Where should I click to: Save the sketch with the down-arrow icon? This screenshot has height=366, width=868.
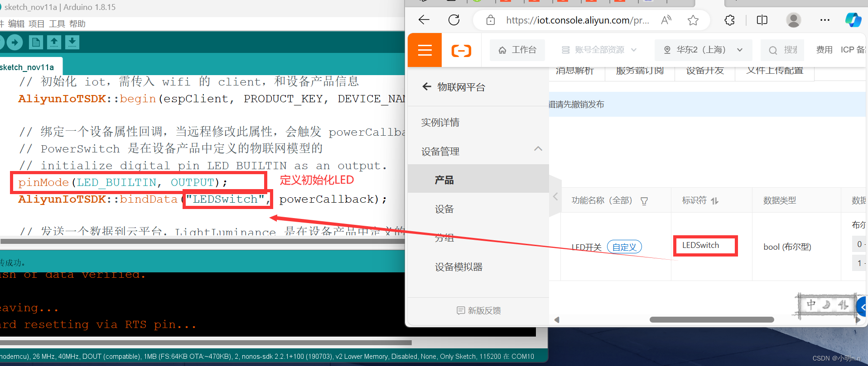[72, 43]
